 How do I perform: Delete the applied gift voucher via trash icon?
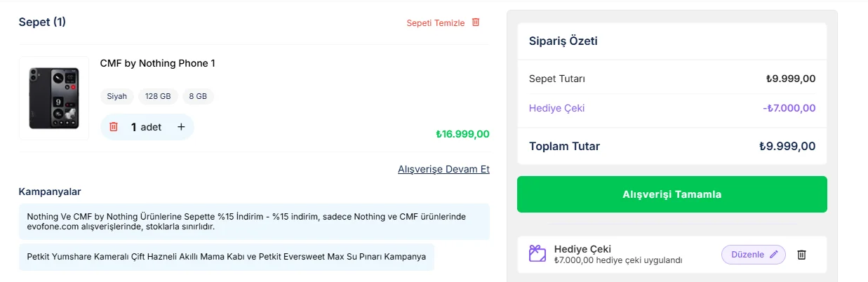point(802,255)
